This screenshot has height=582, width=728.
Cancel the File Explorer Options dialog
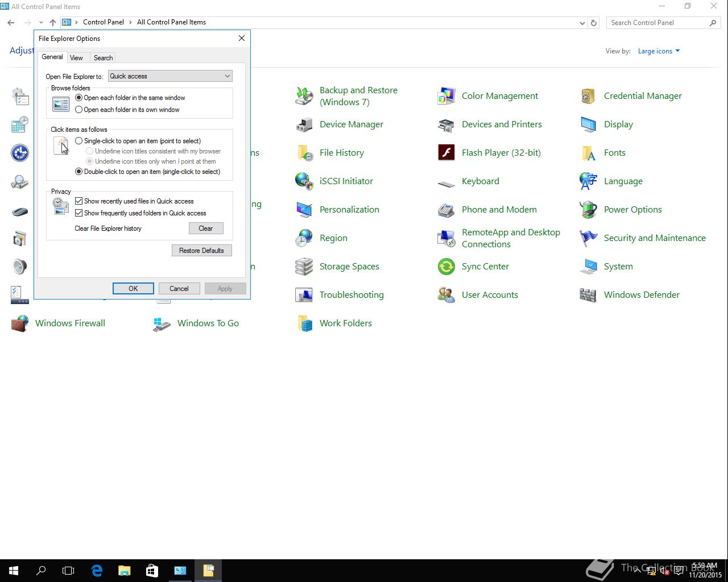[179, 289]
